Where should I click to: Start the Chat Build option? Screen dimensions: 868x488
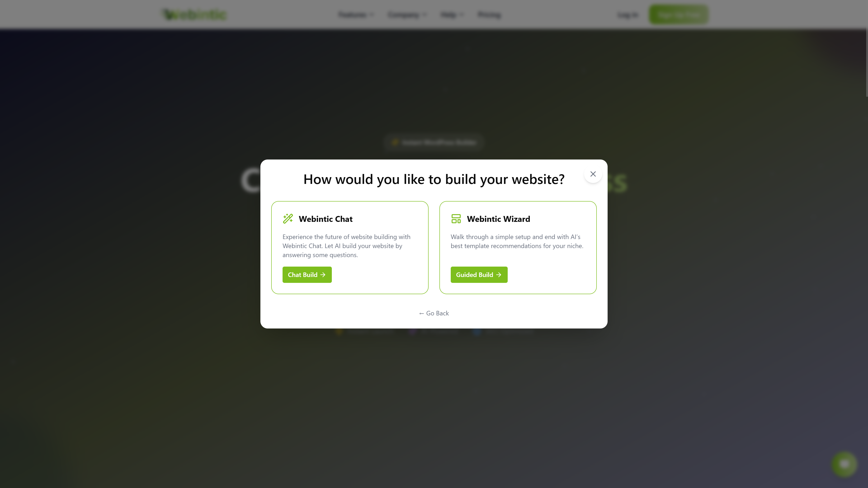click(307, 275)
